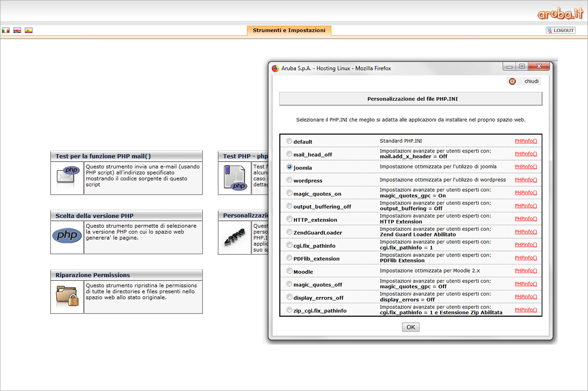This screenshot has height=391, width=588.
Task: Choose the wordpress radio option
Action: pos(289,180)
